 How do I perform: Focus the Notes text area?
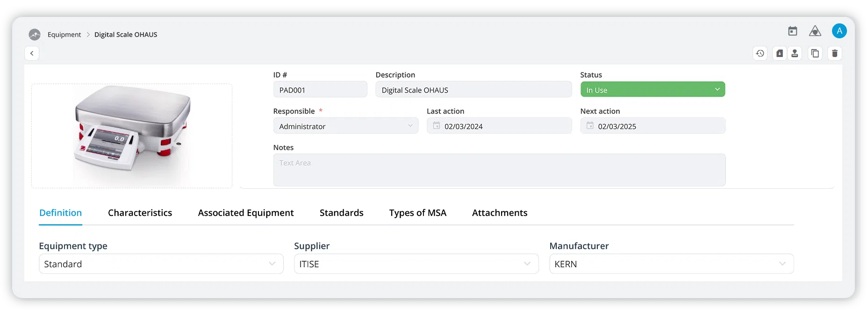(x=499, y=170)
